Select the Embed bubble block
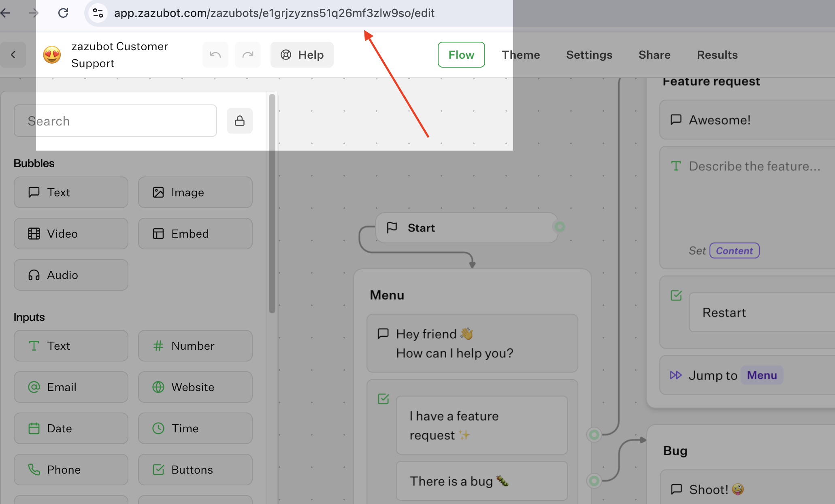 pyautogui.click(x=195, y=234)
